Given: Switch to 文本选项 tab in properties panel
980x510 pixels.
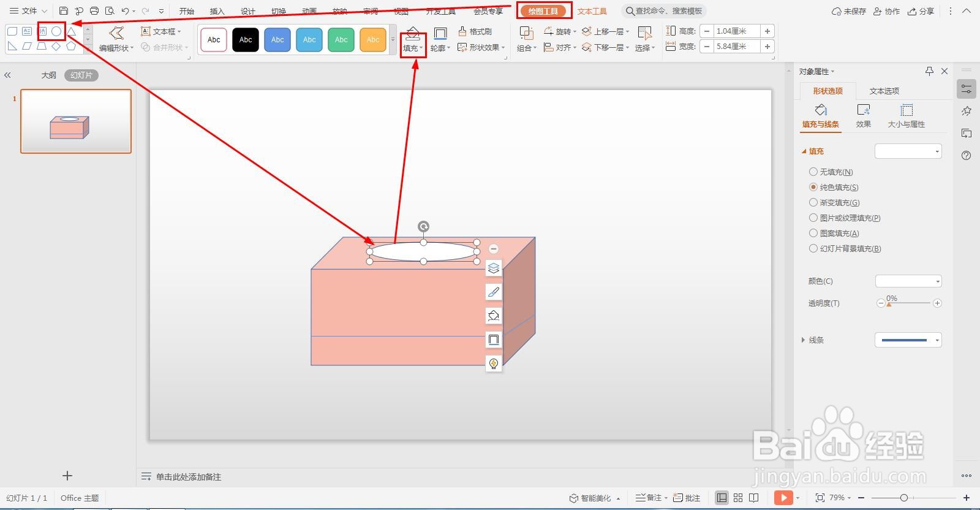Looking at the screenshot, I should 884,91.
